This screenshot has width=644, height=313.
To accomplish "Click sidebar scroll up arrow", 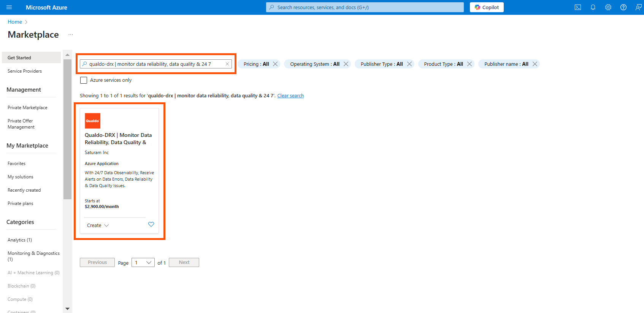I will point(67,55).
